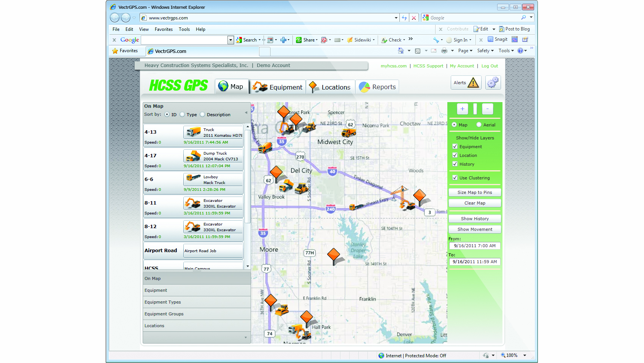Toggle the Equipment layer checkbox
The image size is (644, 363).
(455, 146)
